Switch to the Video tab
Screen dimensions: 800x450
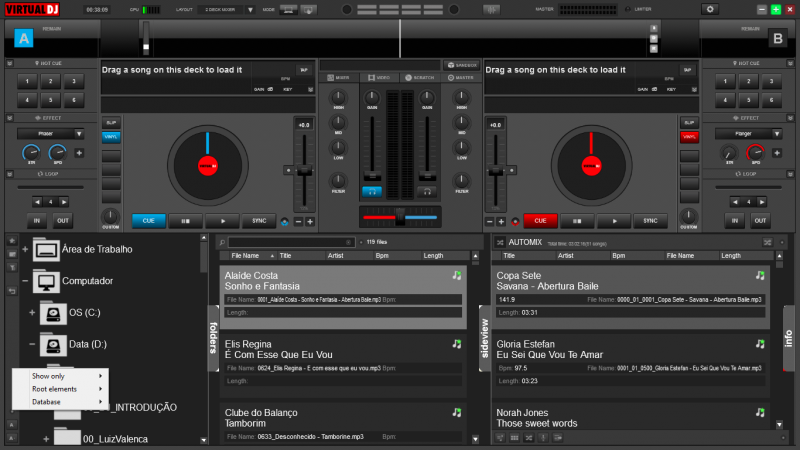379,78
